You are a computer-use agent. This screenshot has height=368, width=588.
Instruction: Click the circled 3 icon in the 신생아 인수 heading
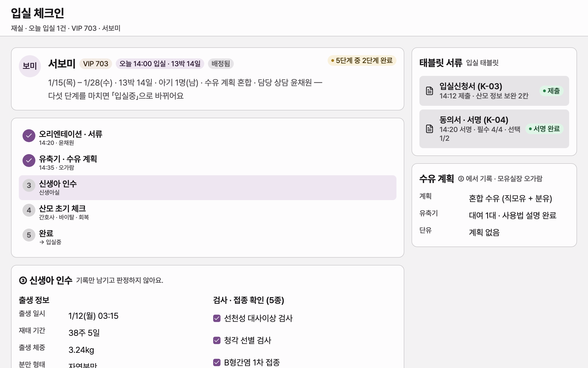click(x=23, y=280)
